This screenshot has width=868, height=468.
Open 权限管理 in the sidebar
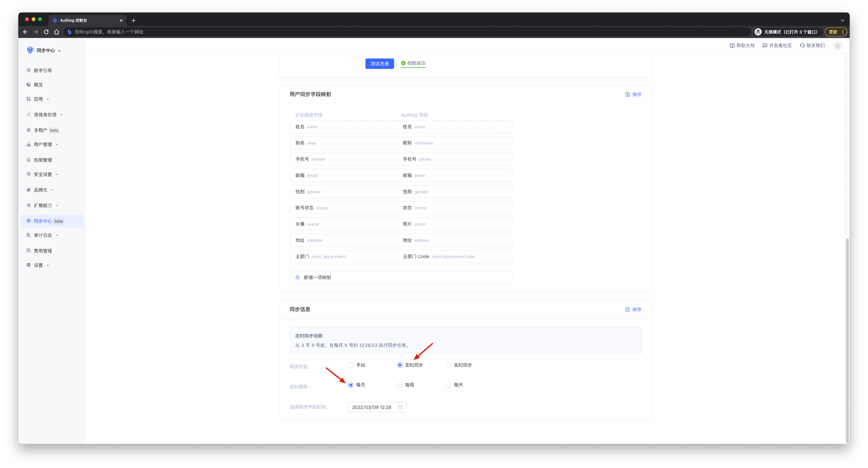[x=43, y=160]
